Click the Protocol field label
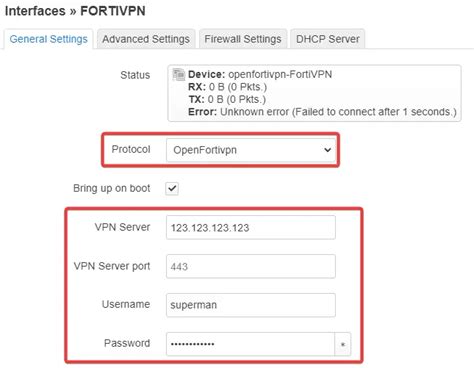Screen dimensions: 474x368 click(131, 149)
